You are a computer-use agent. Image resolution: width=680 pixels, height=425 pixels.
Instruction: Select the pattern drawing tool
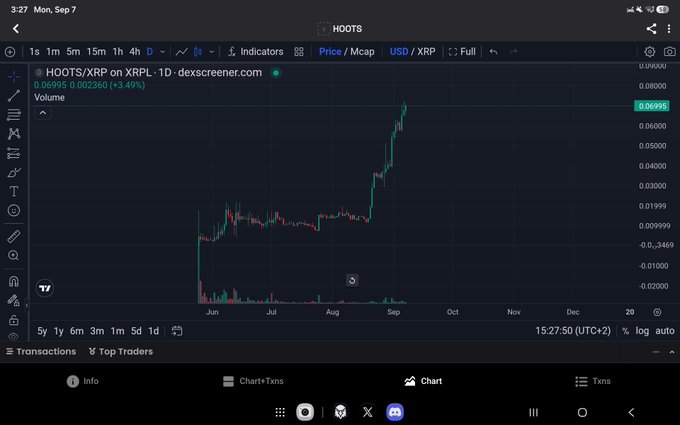(14, 134)
